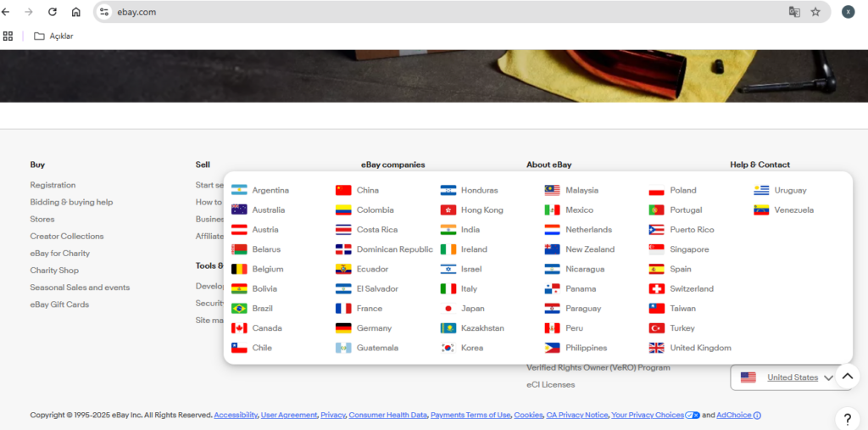Click the Philippines flag icon
Screen dimensions: 868x430
click(552, 348)
